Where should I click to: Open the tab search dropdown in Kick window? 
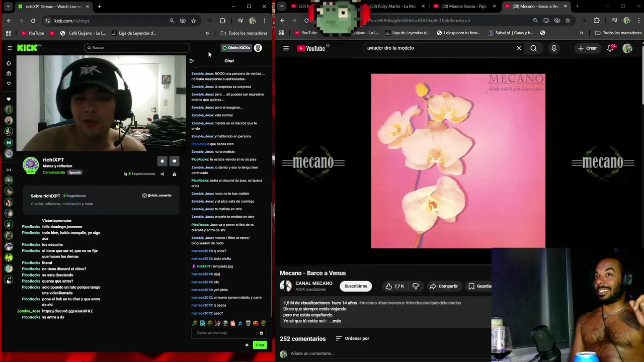coord(8,7)
